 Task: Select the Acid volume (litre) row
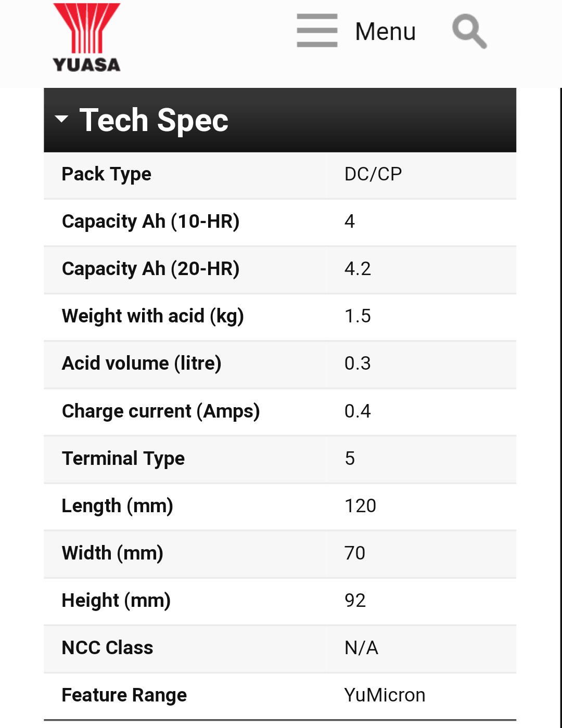pyautogui.click(x=280, y=365)
